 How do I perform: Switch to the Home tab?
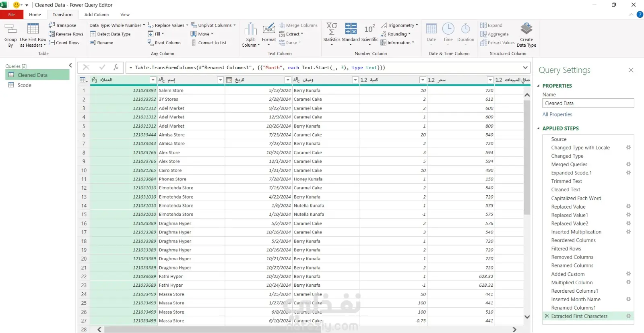[x=35, y=14]
